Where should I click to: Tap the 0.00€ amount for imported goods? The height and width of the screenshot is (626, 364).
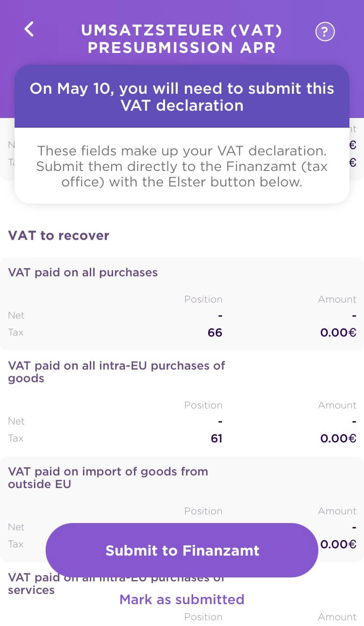[338, 544]
